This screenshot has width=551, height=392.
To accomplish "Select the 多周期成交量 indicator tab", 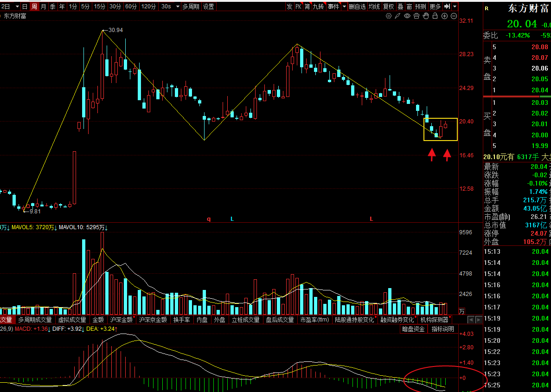I will pyautogui.click(x=35, y=320).
